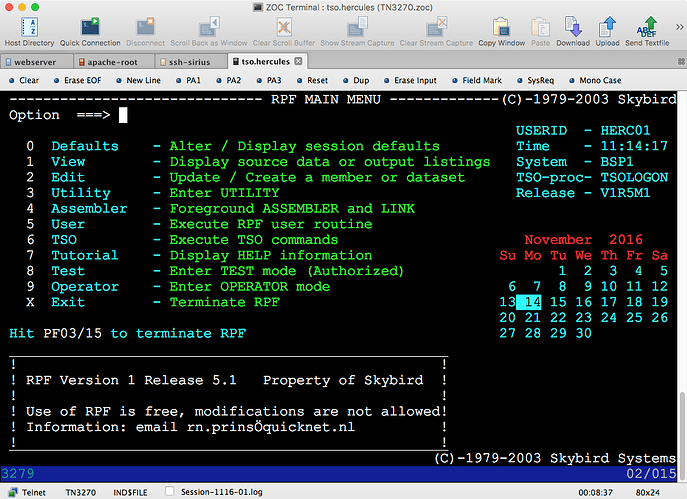Click the SysReq button
This screenshot has height=499, width=687.
(x=536, y=80)
